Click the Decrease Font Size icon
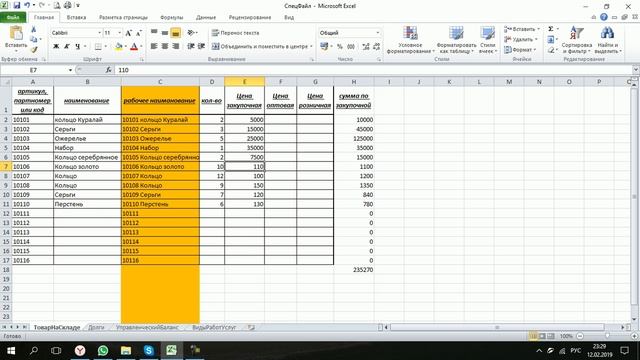The width and height of the screenshot is (640, 360). tap(139, 33)
